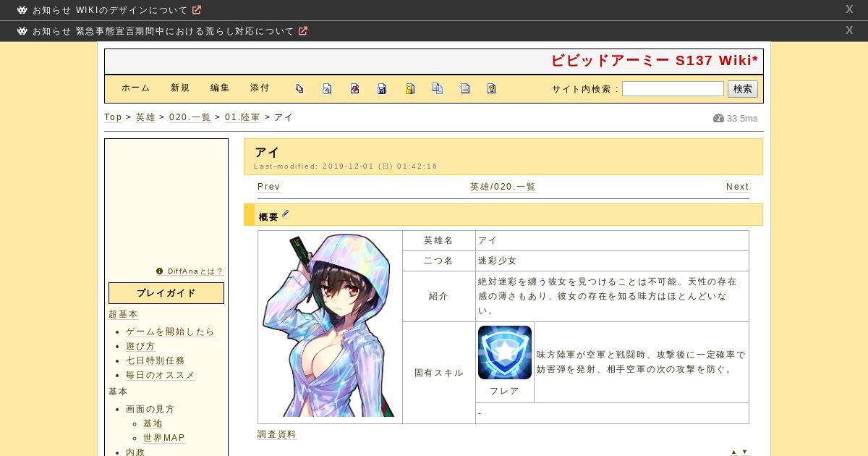Image resolution: width=868 pixels, height=456 pixels.
Task: Open the 超基本 sidebar link
Action: pyautogui.click(x=123, y=314)
